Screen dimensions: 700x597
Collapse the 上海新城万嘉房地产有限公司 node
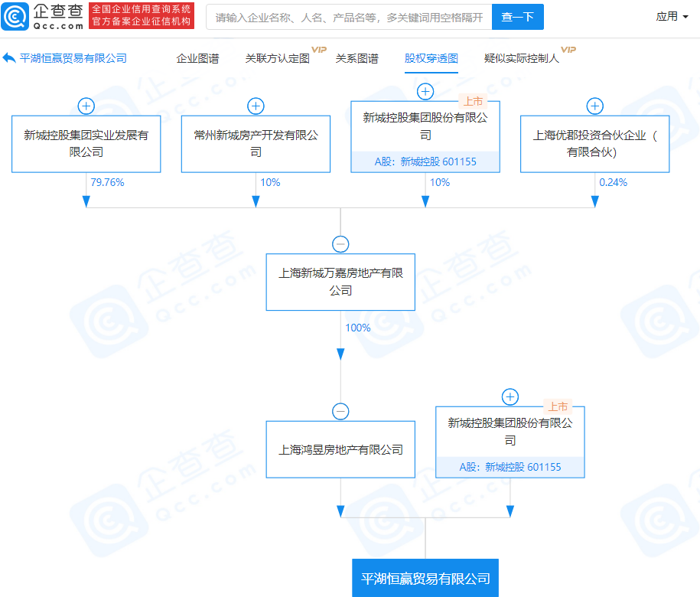340,244
